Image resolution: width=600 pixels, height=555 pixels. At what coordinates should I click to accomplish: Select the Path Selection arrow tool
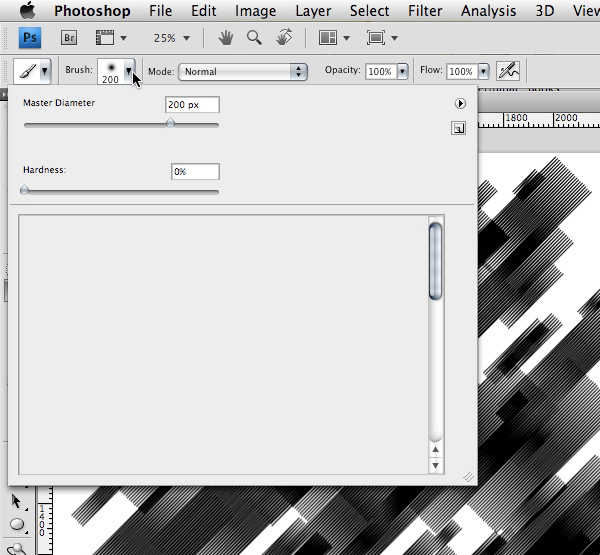(x=16, y=501)
